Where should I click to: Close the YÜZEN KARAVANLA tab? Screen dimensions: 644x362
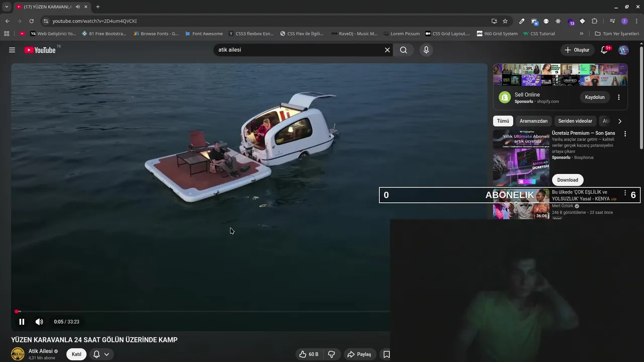click(x=86, y=7)
